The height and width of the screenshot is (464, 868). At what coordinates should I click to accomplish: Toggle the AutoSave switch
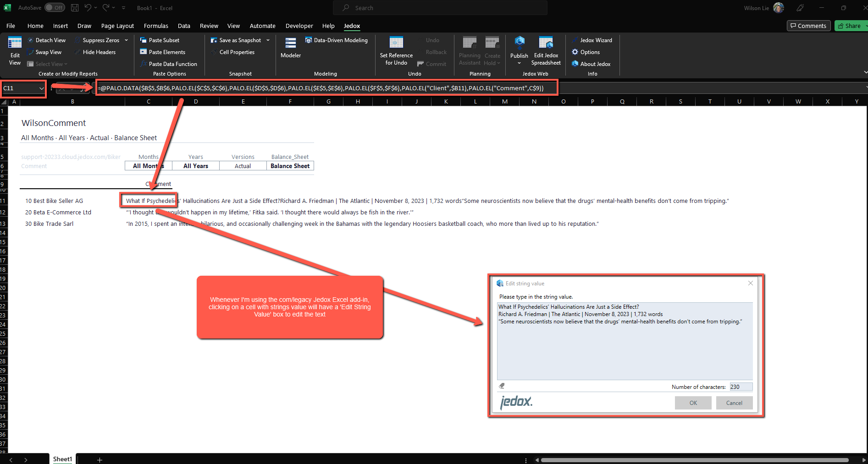click(55, 8)
